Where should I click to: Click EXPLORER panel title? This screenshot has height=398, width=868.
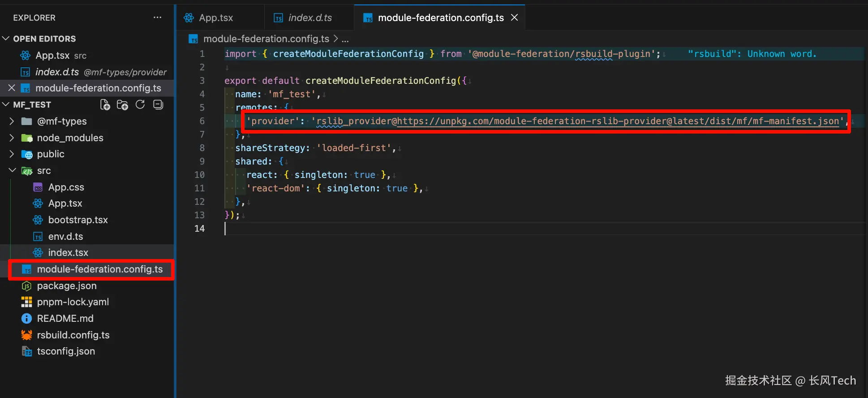pyautogui.click(x=34, y=17)
